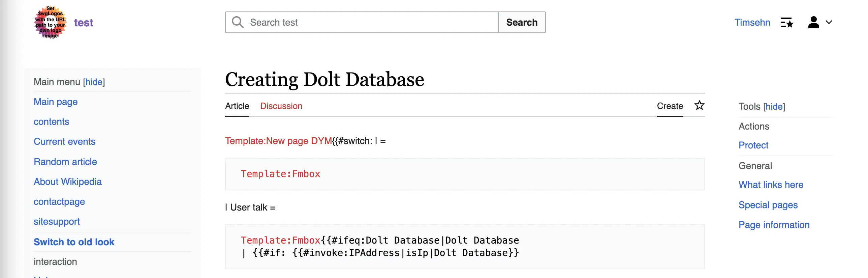Click the wiki logo image
Viewport: 868px width, 278px height.
coord(51,22)
